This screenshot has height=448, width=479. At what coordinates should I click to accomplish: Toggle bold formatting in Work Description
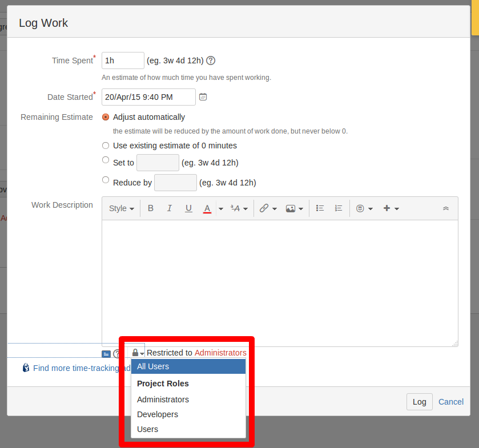(151, 208)
